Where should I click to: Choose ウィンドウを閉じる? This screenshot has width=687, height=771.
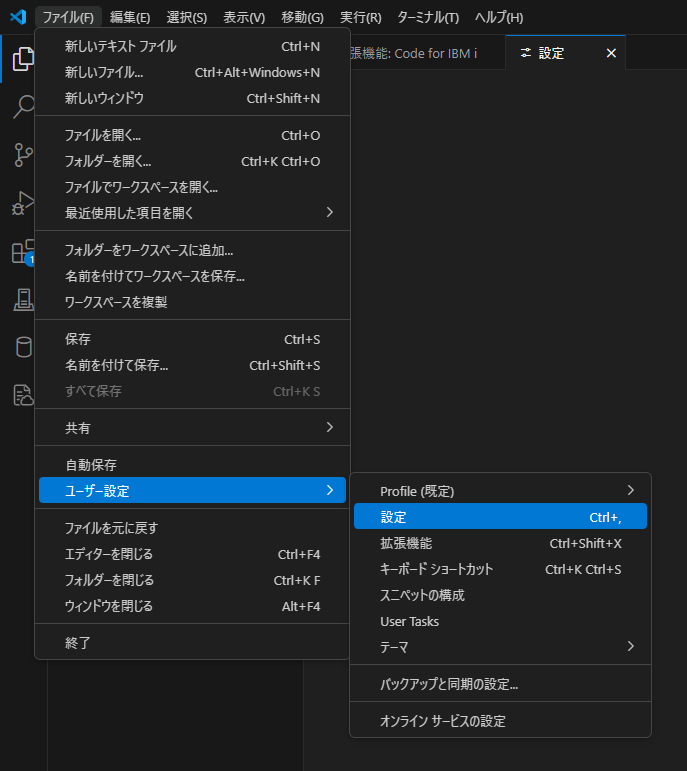[192, 606]
